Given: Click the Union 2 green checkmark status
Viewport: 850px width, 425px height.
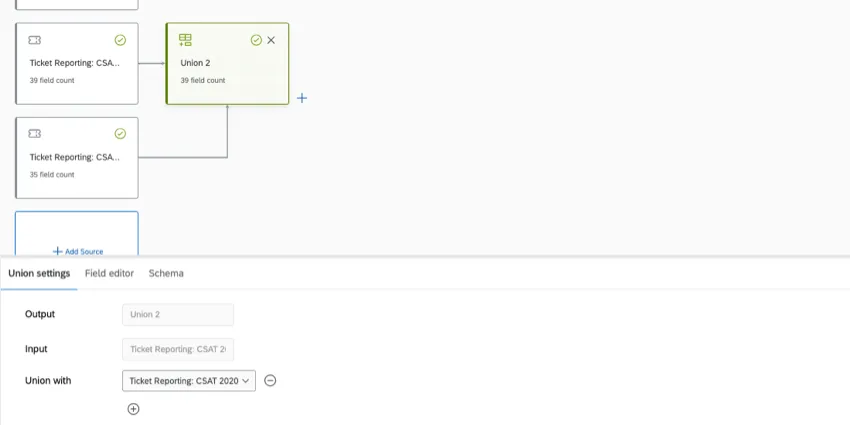Looking at the screenshot, I should (x=256, y=40).
